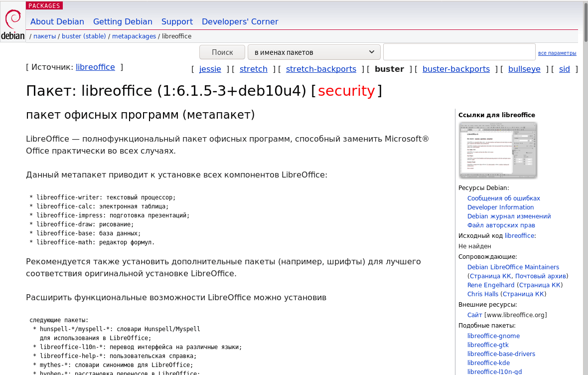Select the sid distribution link

click(x=564, y=69)
